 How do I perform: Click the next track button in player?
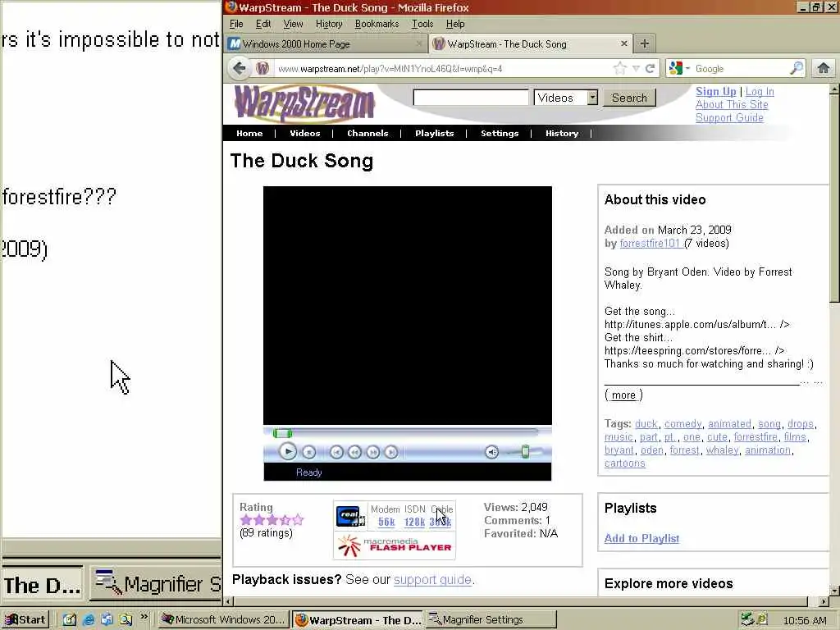[x=391, y=453]
